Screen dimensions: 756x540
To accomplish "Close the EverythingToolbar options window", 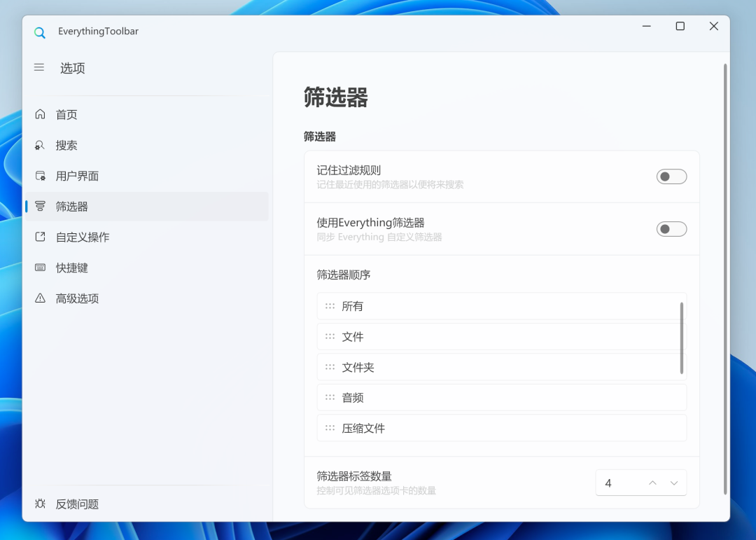I will [x=713, y=26].
